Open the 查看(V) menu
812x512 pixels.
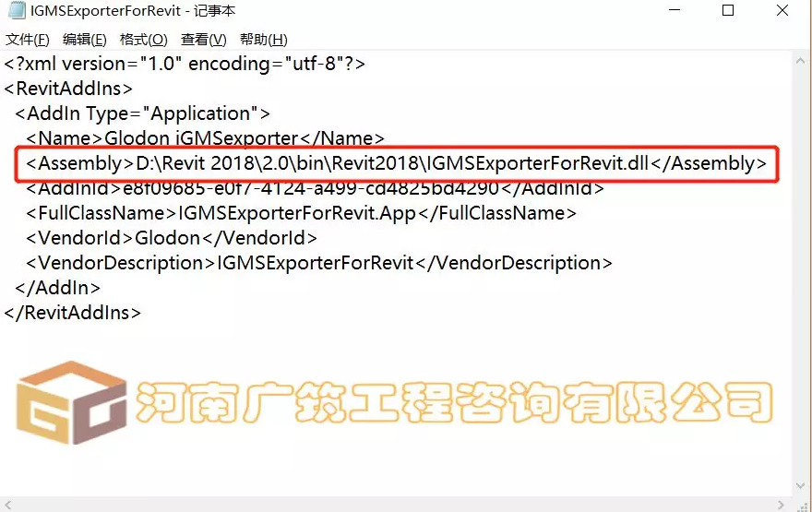pos(204,40)
